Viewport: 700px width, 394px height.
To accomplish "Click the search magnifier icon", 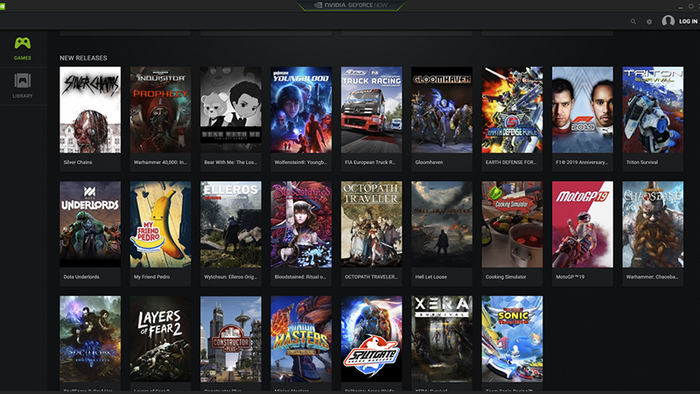I will click(x=633, y=21).
